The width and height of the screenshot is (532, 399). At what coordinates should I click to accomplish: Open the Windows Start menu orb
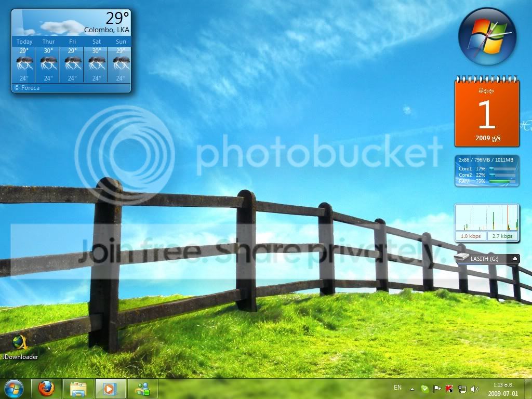coord(14,389)
